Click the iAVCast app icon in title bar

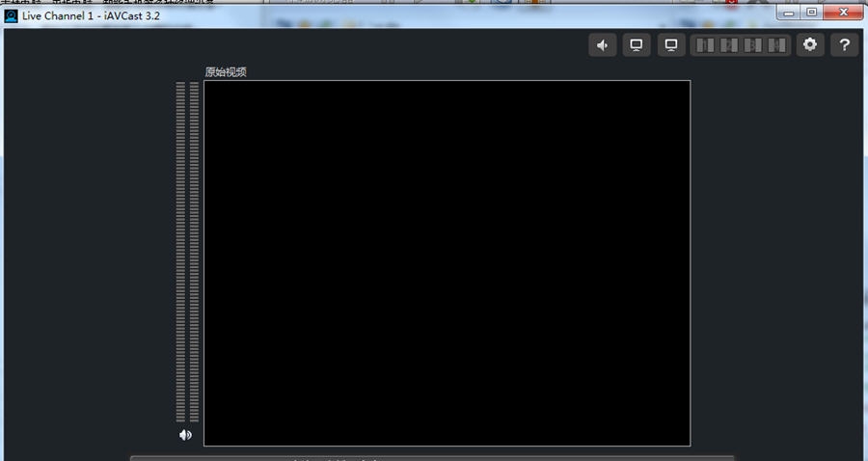[x=11, y=15]
